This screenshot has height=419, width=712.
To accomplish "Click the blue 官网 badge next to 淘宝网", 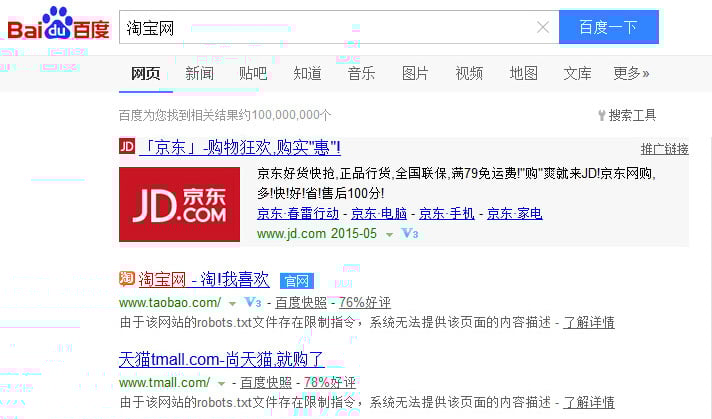I will 296,281.
